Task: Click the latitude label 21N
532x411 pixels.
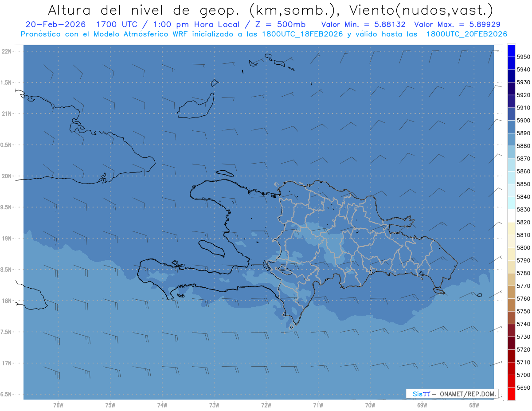Action: (x=7, y=114)
